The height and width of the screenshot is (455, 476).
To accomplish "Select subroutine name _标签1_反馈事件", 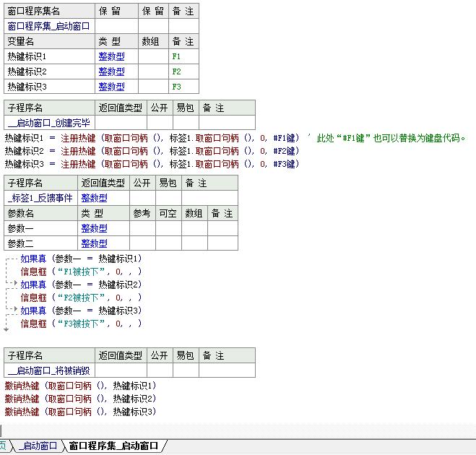I will (x=40, y=198).
